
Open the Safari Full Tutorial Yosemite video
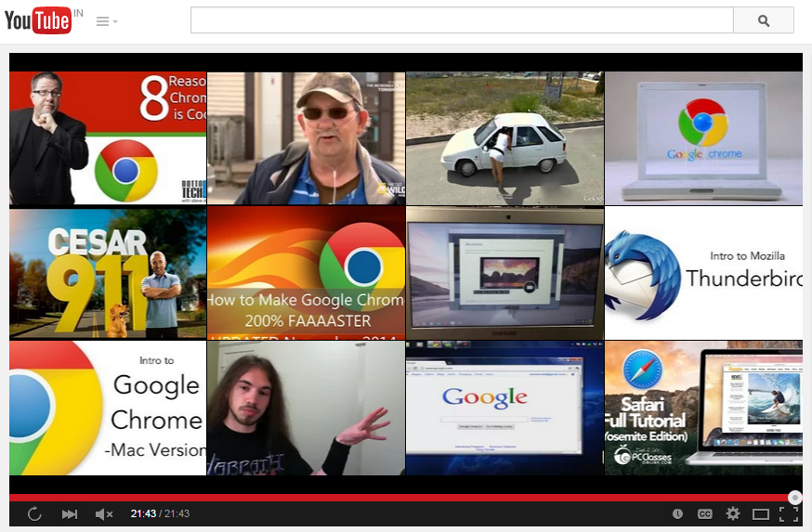pos(704,408)
